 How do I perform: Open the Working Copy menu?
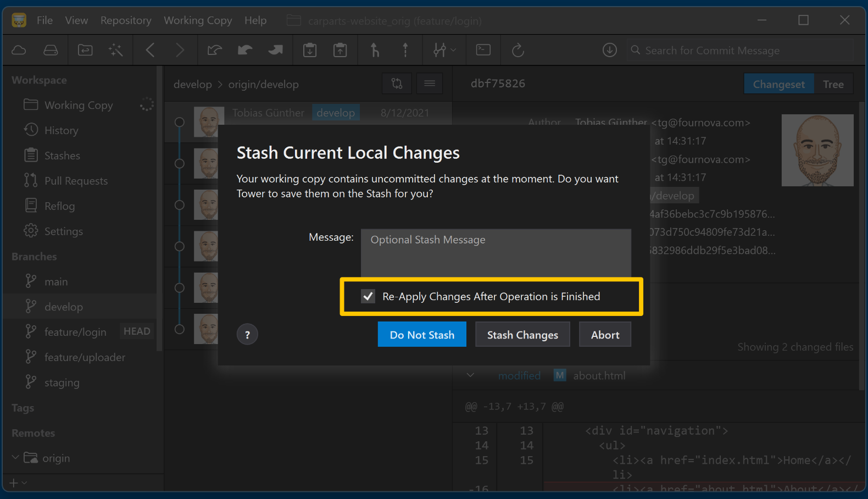(x=198, y=20)
